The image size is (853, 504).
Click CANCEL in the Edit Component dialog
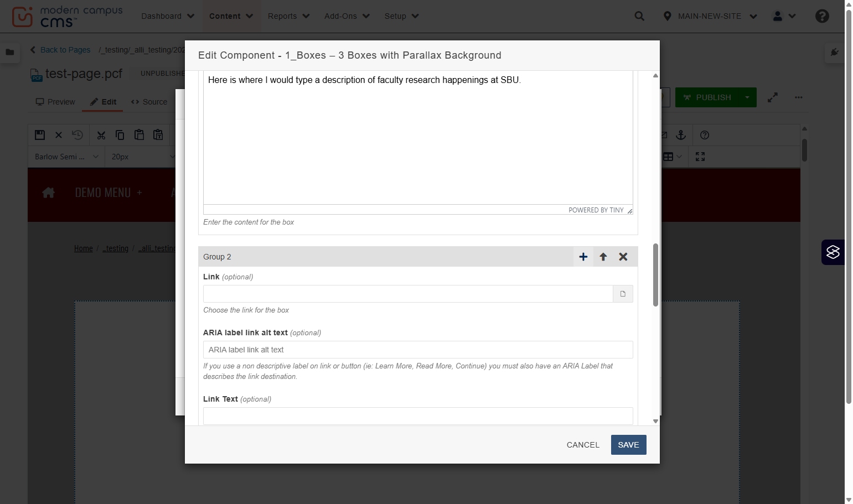(x=583, y=445)
